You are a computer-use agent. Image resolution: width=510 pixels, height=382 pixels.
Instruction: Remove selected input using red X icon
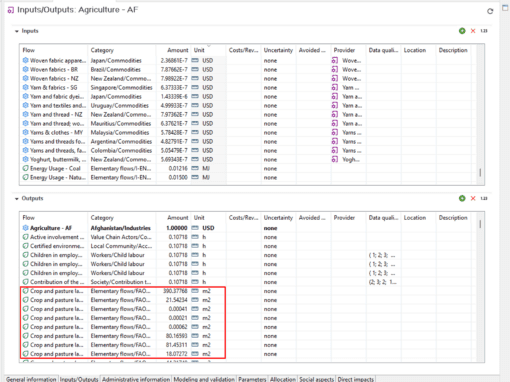pyautogui.click(x=473, y=31)
